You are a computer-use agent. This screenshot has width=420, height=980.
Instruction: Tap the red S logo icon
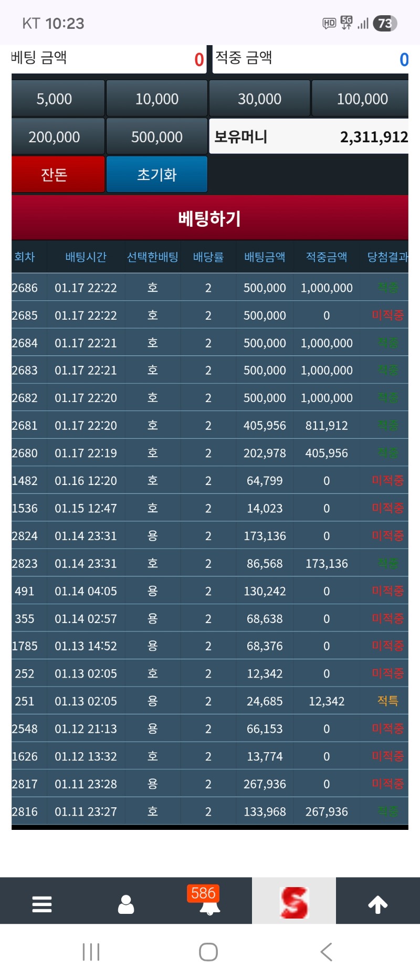[x=293, y=902]
